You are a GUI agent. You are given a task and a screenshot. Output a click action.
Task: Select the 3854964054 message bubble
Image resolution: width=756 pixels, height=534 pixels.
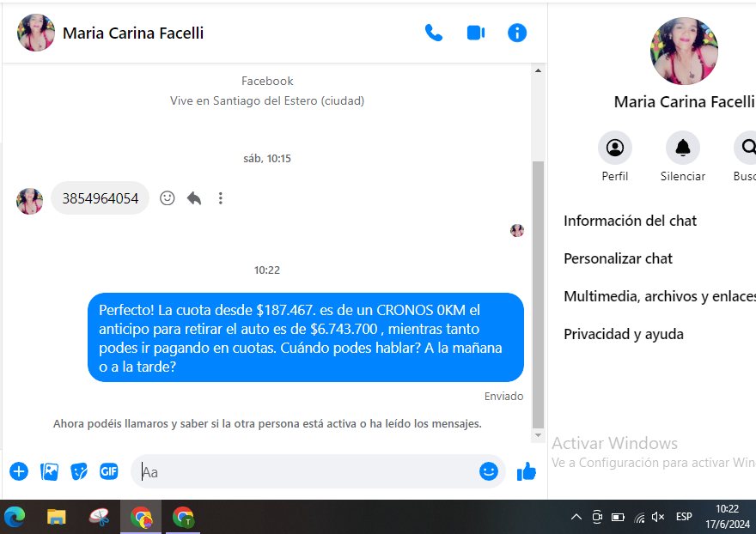click(101, 198)
